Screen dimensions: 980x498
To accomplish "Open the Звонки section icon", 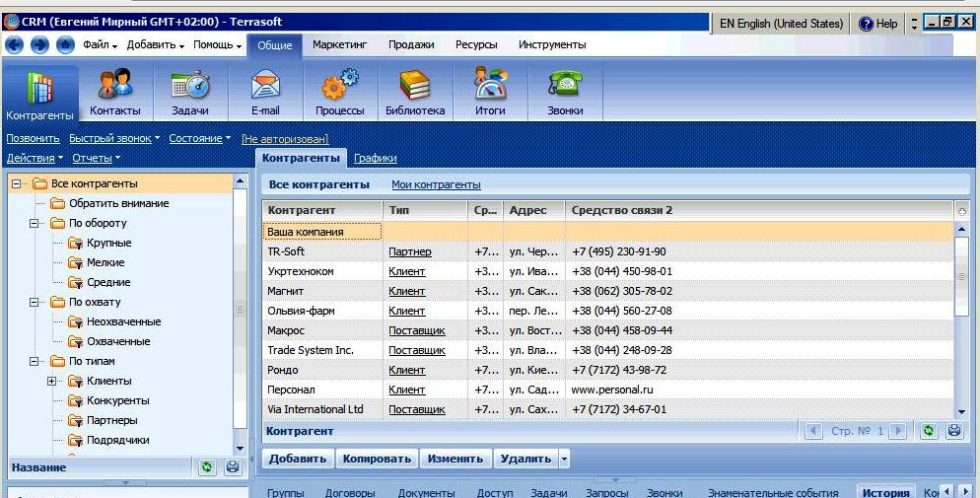I will [565, 93].
